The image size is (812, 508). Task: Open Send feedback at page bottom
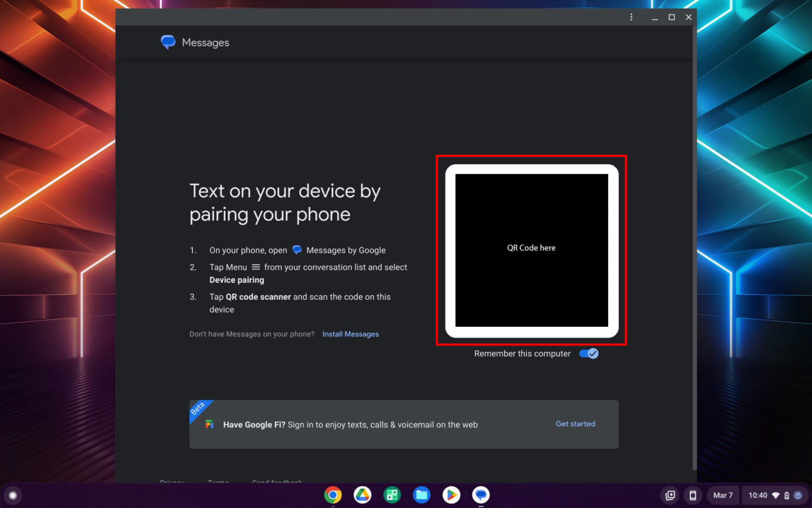pyautogui.click(x=277, y=483)
